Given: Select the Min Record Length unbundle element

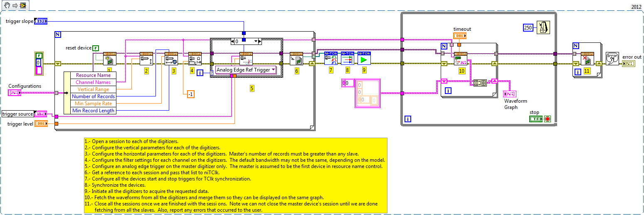Looking at the screenshot, I should pyautogui.click(x=93, y=111).
